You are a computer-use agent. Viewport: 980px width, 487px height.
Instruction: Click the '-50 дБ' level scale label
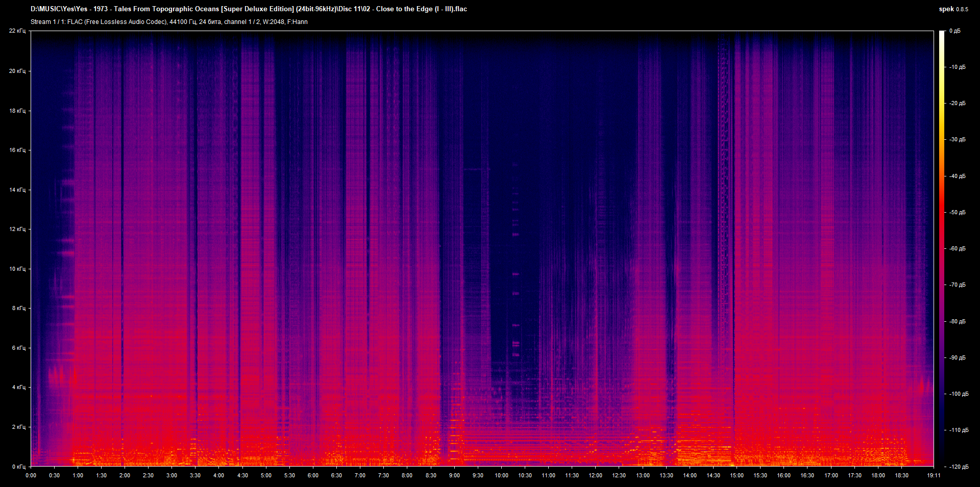957,213
